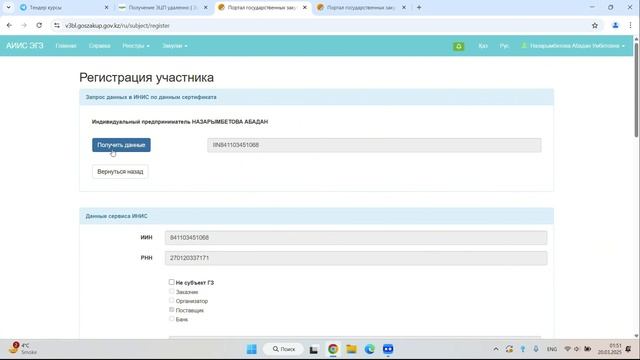Screen dimensions: 640x360
Task: Click the browser address bar URL
Action: pos(117,26)
